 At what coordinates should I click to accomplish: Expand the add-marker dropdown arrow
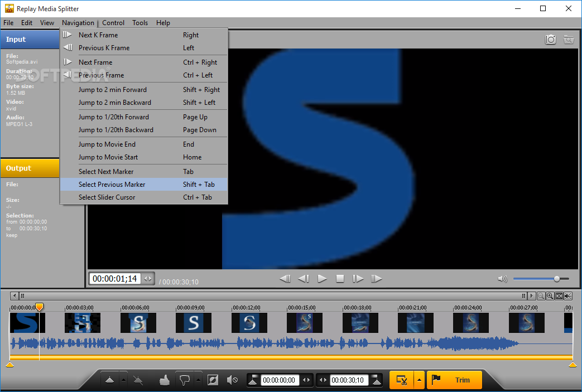pos(123,380)
